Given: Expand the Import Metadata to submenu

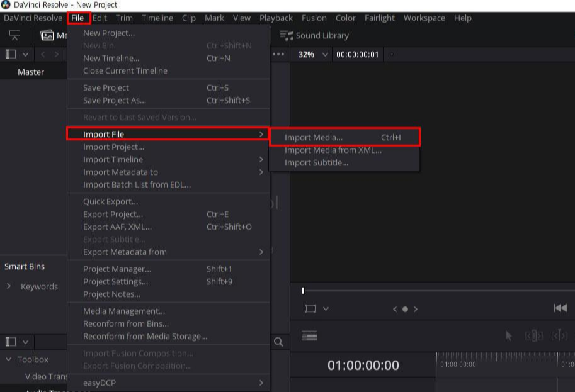Looking at the screenshot, I should [x=261, y=172].
